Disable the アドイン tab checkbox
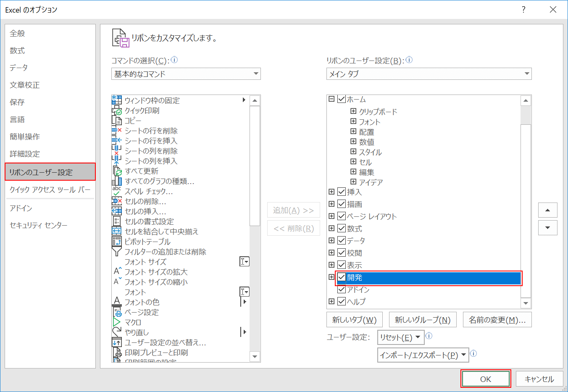Viewport: 568px width, 392px height. [x=341, y=289]
